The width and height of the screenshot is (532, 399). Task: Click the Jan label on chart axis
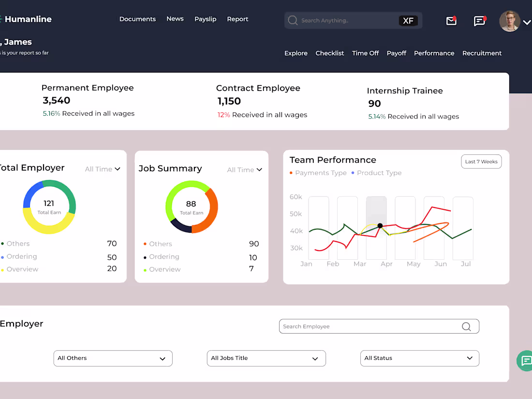pos(306,264)
